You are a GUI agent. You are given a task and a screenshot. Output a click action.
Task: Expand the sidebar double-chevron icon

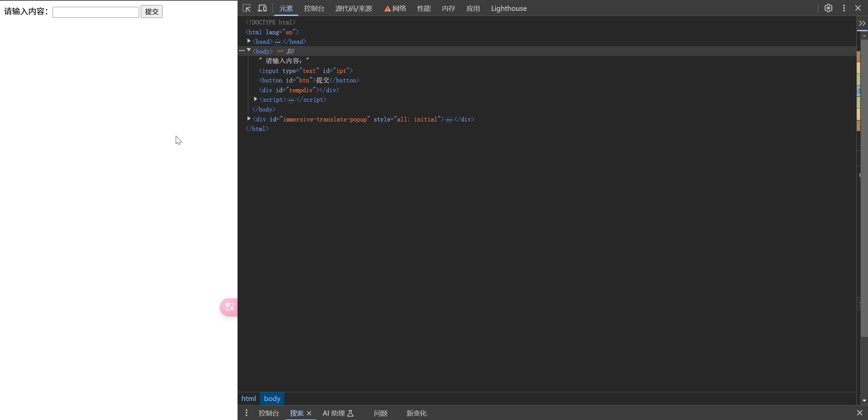862,23
